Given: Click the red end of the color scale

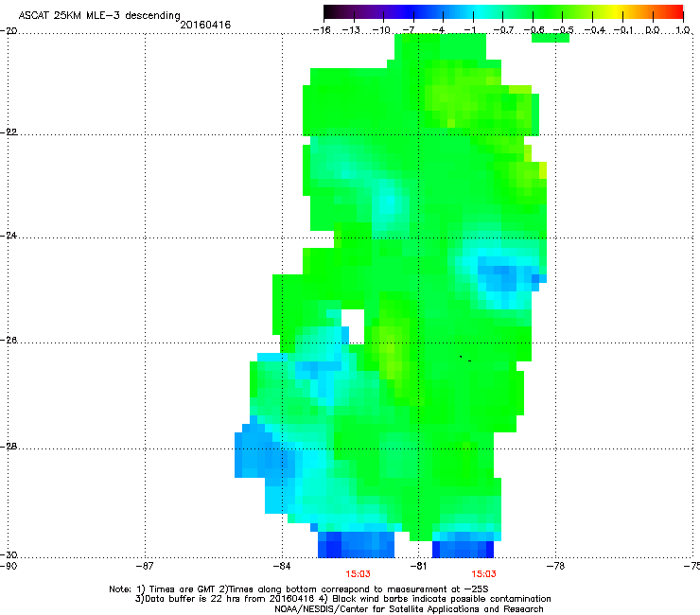Looking at the screenshot, I should 675,11.
